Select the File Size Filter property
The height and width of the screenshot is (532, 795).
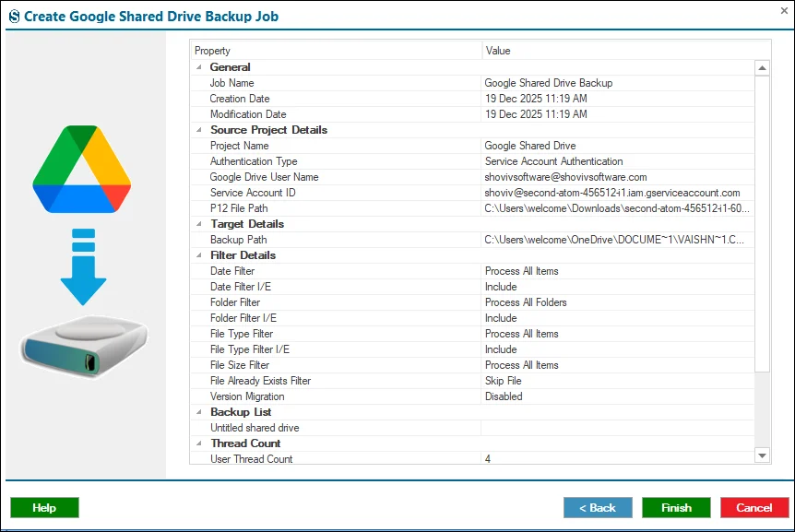click(240, 365)
